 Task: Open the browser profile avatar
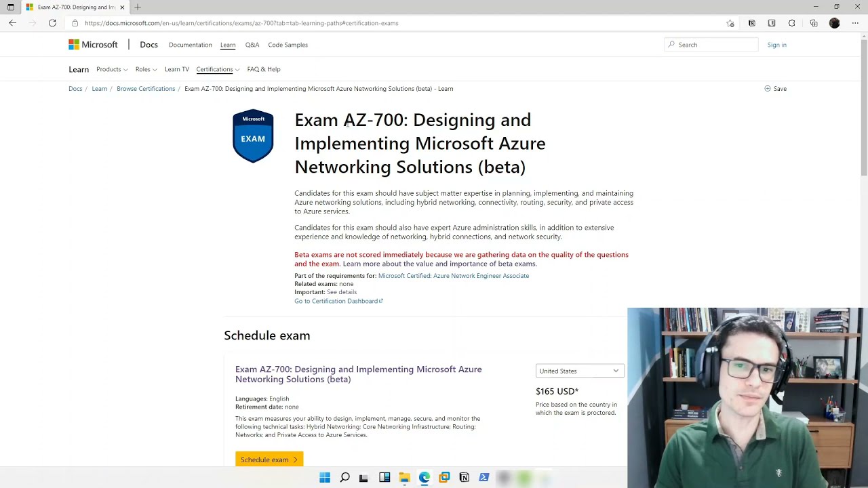point(834,23)
